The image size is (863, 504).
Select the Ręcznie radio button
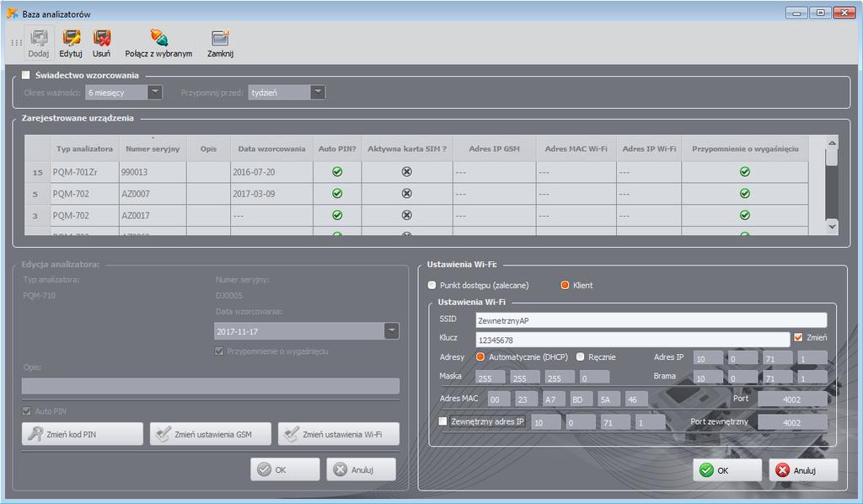580,357
